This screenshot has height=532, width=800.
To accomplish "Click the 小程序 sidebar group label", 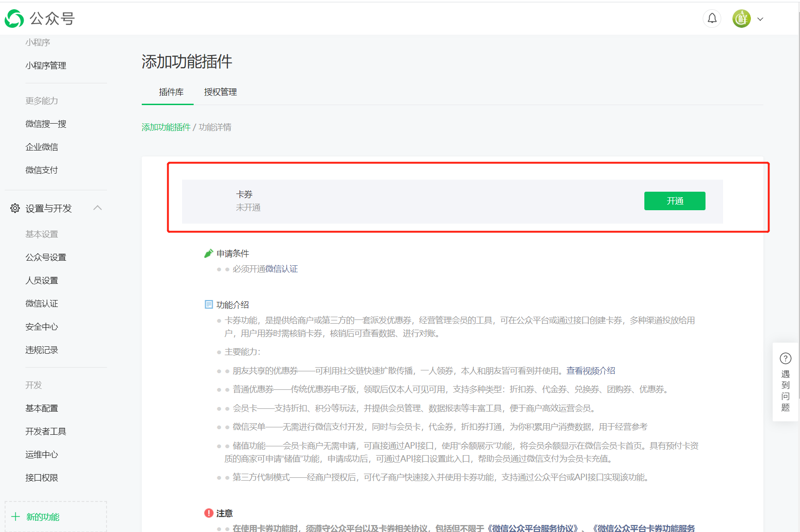I will click(x=38, y=43).
